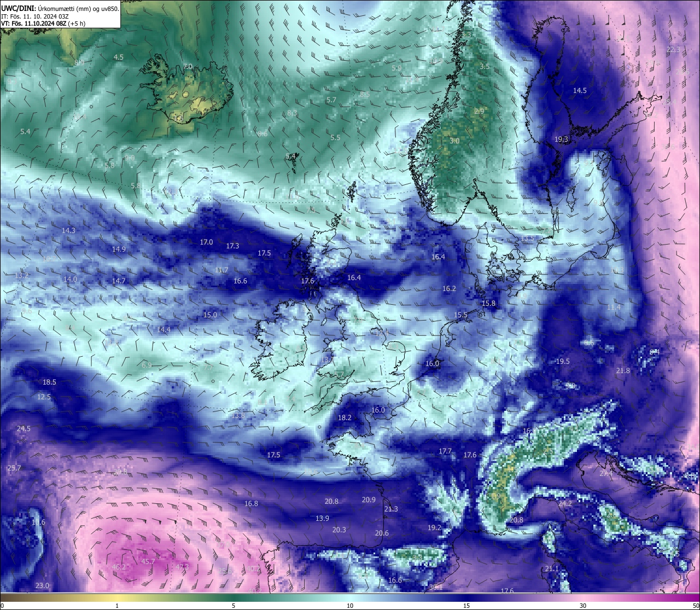The height and width of the screenshot is (610, 700).
Task: Click the 14.7 value on the map
Action: point(119,281)
